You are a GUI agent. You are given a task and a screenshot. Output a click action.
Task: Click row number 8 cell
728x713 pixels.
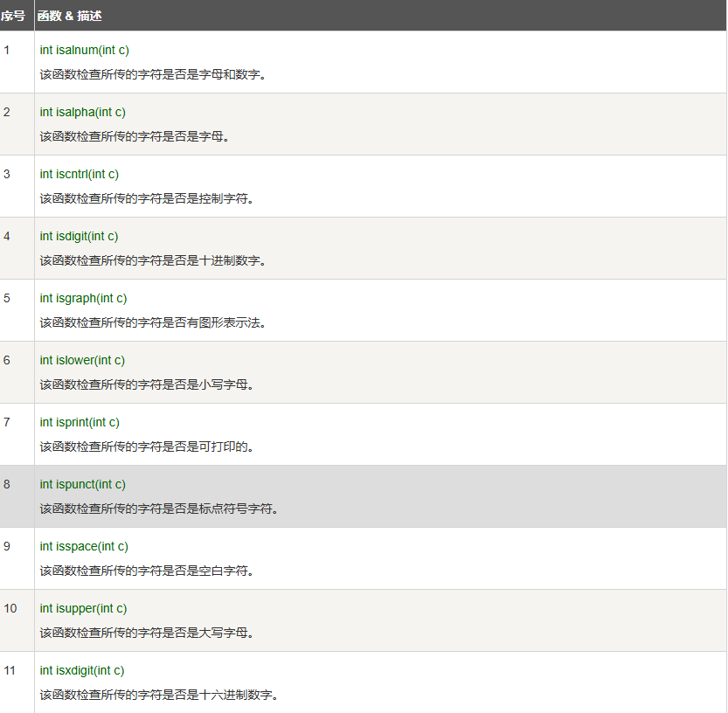[17, 496]
